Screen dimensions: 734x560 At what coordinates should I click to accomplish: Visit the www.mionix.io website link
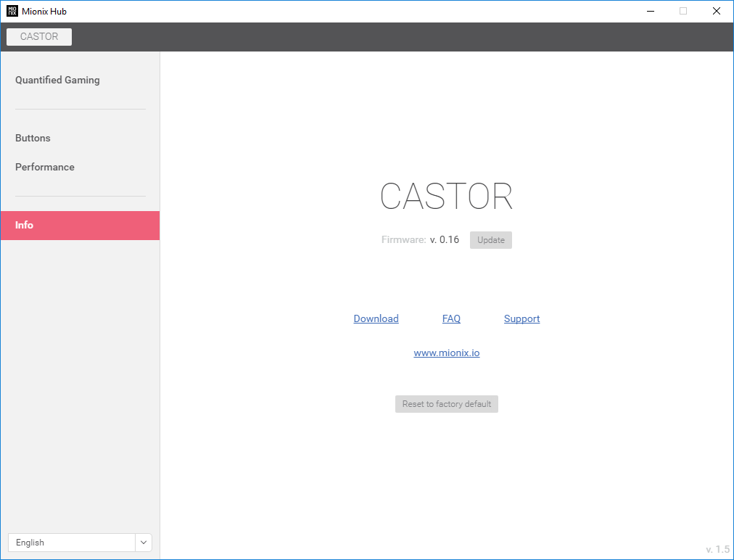tap(447, 353)
